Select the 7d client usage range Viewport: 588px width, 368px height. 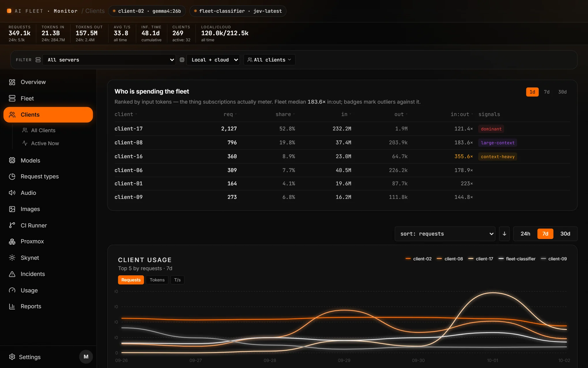(x=545, y=234)
